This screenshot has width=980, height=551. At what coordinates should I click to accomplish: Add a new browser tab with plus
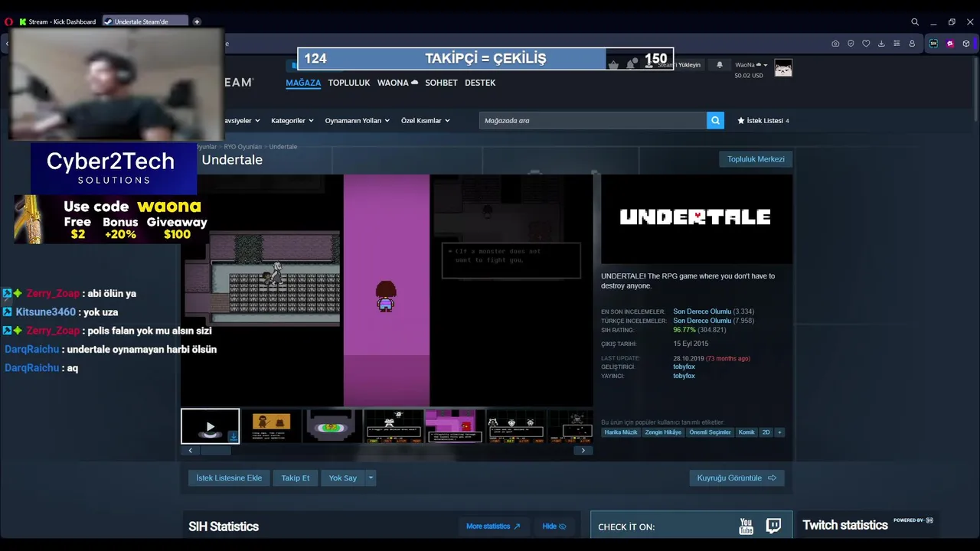click(x=197, y=22)
